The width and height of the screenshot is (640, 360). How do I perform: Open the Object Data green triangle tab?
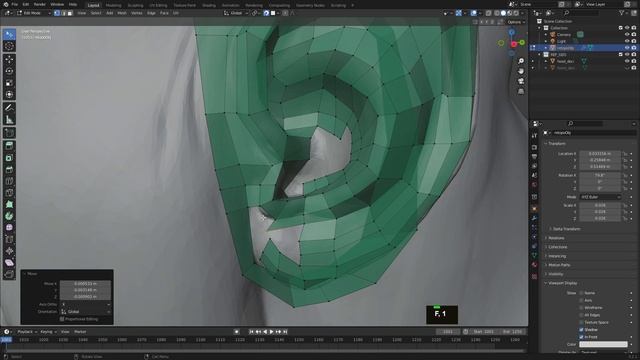pos(534,256)
